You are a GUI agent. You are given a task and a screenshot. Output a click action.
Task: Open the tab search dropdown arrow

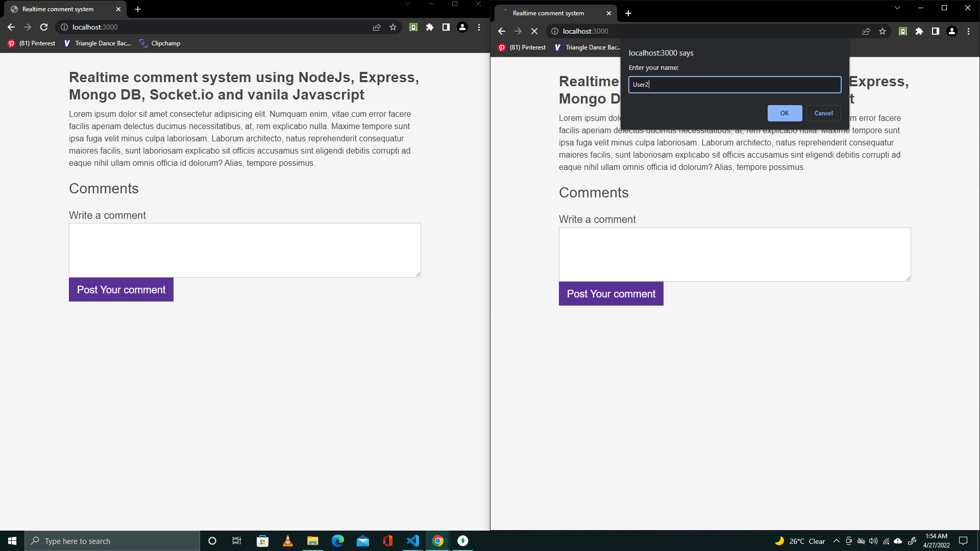(x=407, y=4)
